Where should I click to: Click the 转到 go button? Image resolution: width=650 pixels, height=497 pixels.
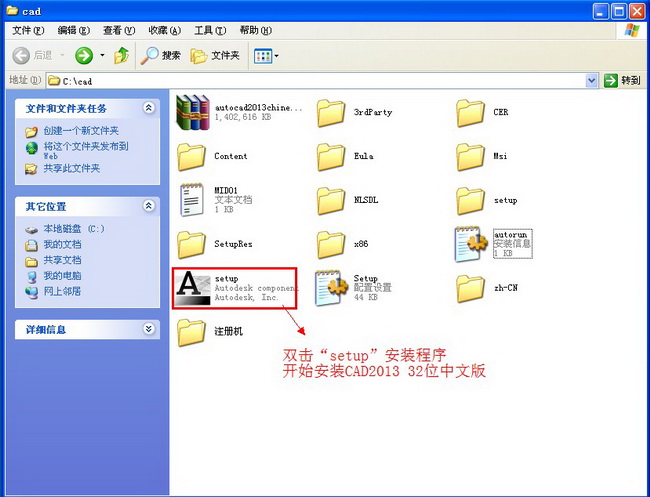(x=622, y=80)
